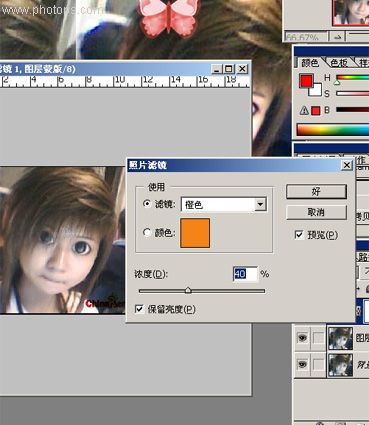This screenshot has width=369, height=425.
Task: Select the top layer thumbnail
Action: click(340, 338)
